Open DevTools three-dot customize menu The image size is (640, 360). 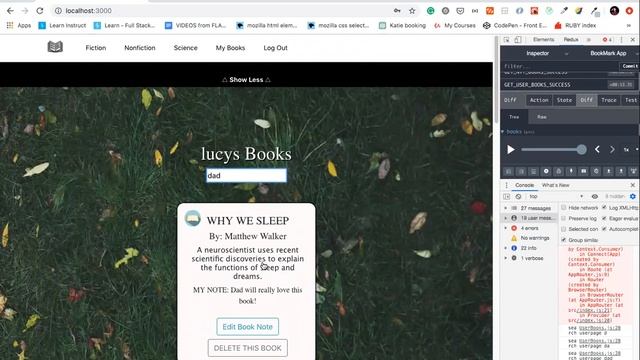pos(622,40)
